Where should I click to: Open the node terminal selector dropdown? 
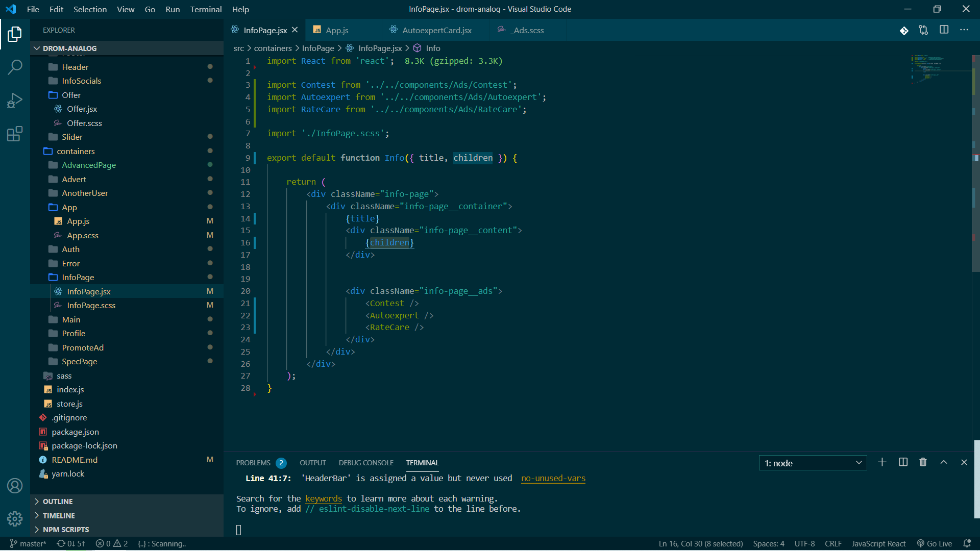tap(813, 463)
